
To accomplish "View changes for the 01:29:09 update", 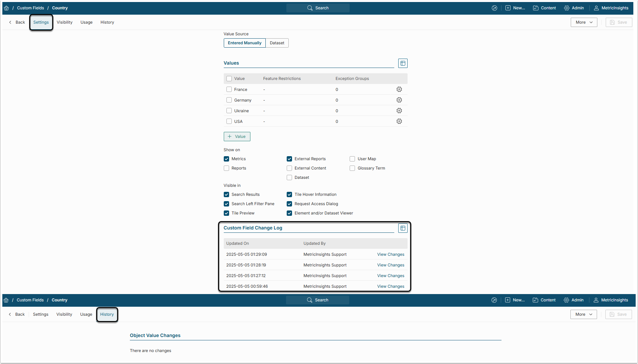I will pyautogui.click(x=391, y=254).
